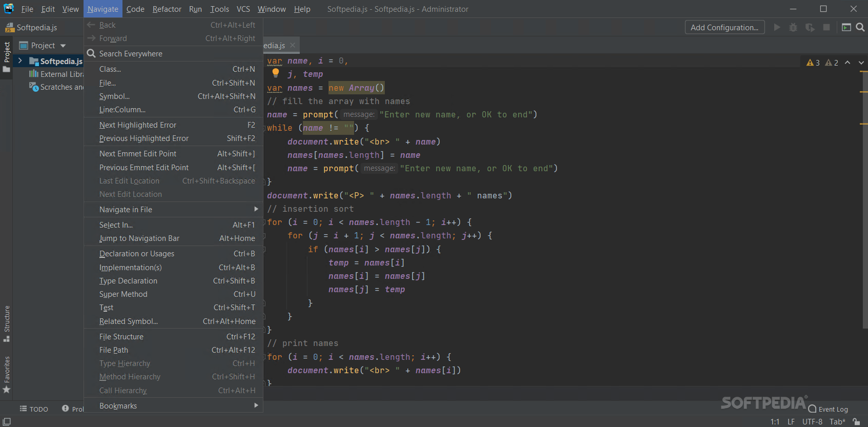Open the Bookmarks submenu
Image resolution: width=868 pixels, height=427 pixels.
[x=173, y=405]
